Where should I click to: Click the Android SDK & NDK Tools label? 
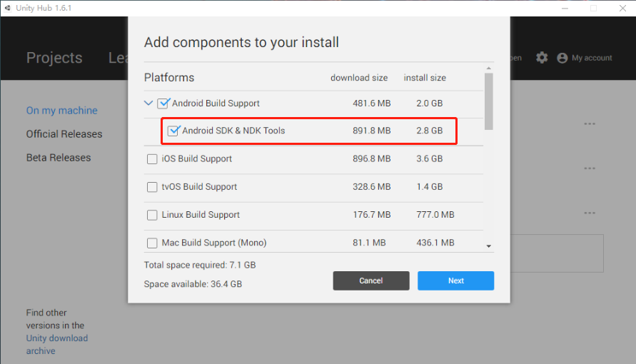click(233, 131)
